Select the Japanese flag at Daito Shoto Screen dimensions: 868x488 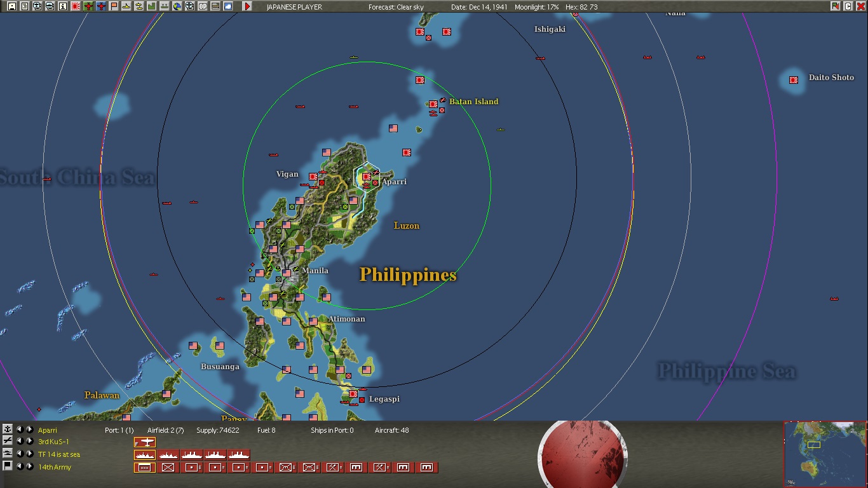(794, 80)
